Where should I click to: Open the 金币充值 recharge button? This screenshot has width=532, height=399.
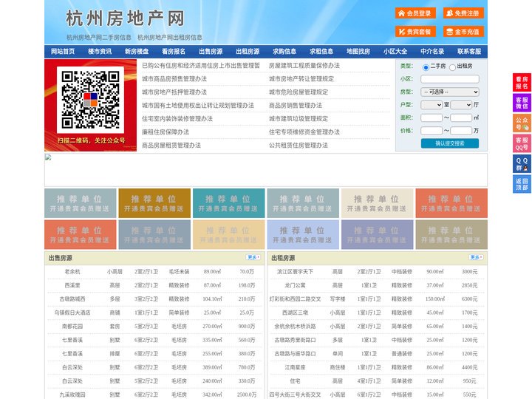coord(463,32)
